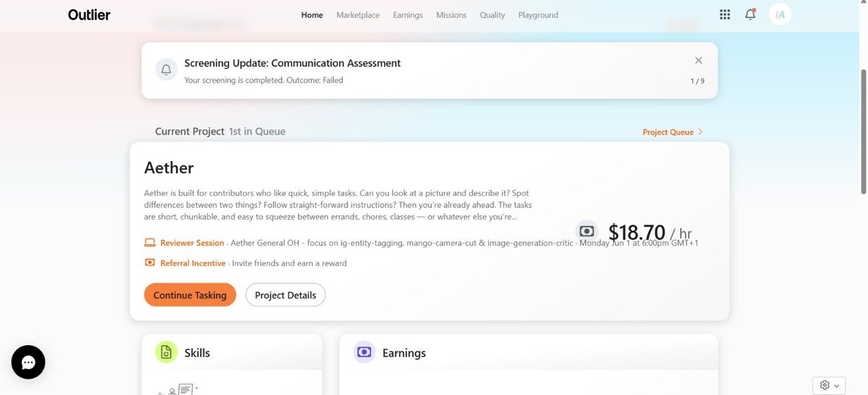868x395 pixels.
Task: Expand the chevron next to settings gear
Action: (837, 386)
